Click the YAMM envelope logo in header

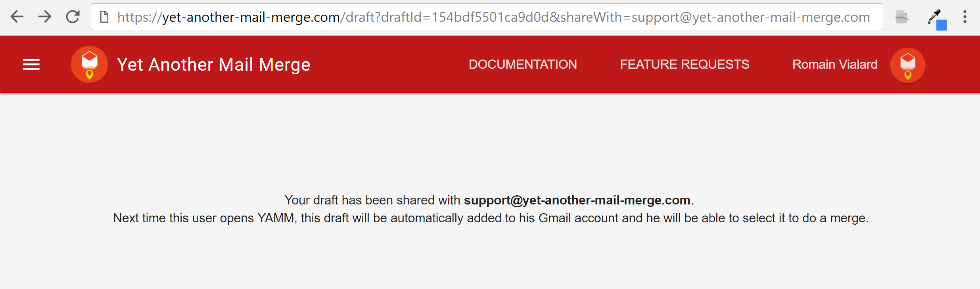[89, 64]
